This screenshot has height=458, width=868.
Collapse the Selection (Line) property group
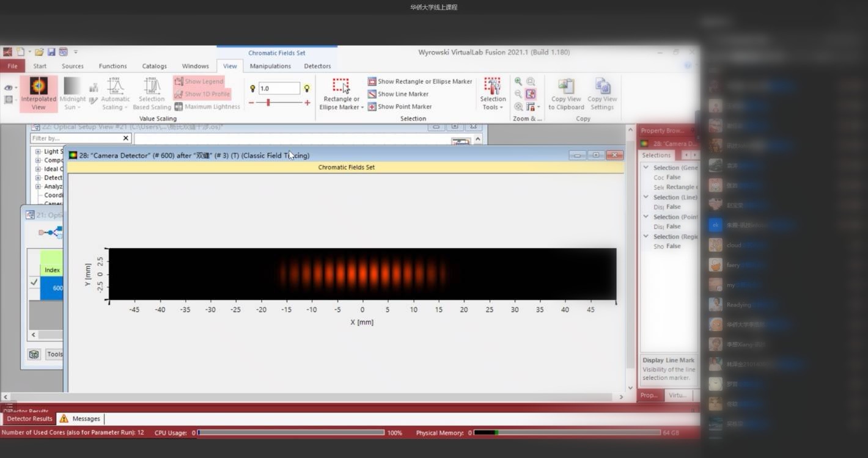pyautogui.click(x=646, y=197)
